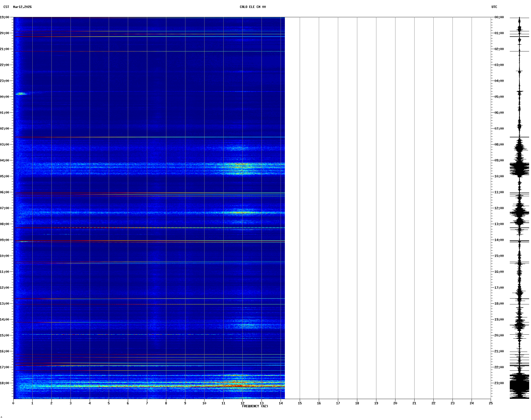Viewport: 531px width, 420px height.
Task: Click the CST timezone label
Action: click(6, 7)
